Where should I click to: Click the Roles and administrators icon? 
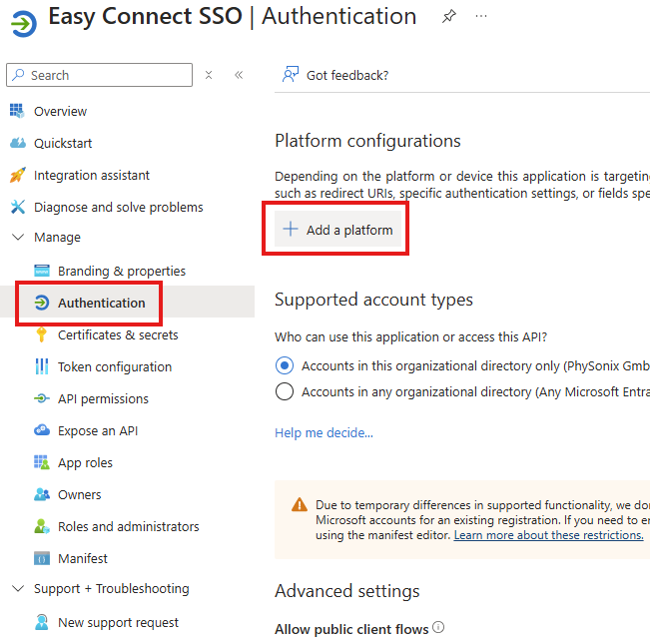pyautogui.click(x=42, y=526)
